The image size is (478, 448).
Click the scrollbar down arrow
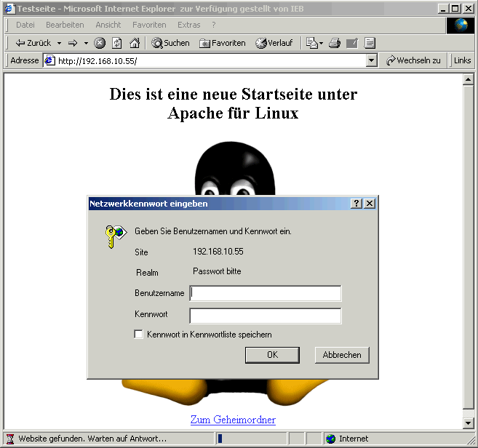(468, 423)
